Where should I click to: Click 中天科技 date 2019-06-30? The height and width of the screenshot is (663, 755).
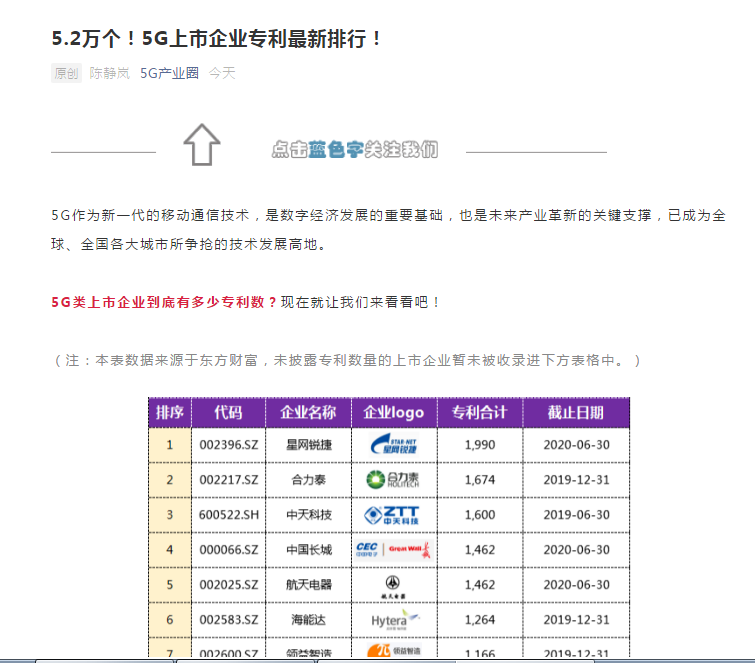(x=576, y=515)
